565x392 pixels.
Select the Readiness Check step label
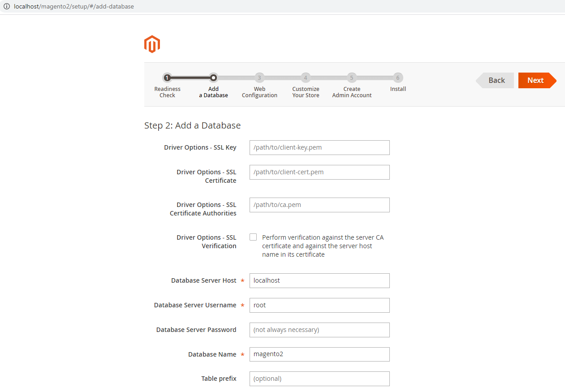pos(167,92)
